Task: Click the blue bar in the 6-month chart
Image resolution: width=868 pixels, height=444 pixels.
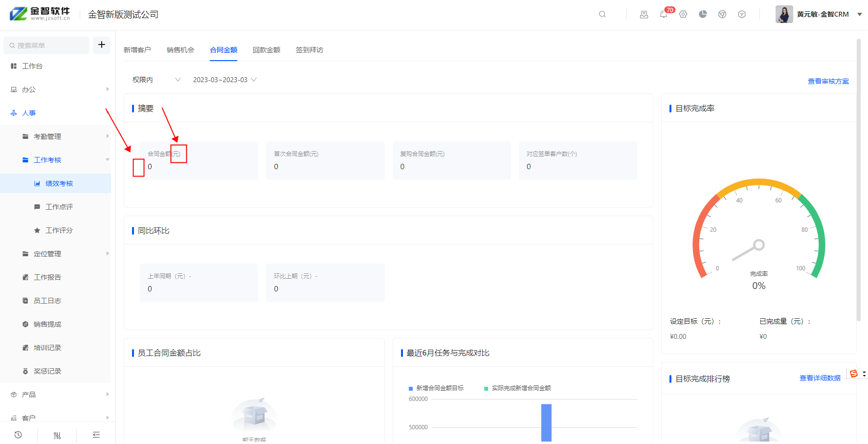Action: coord(546,422)
